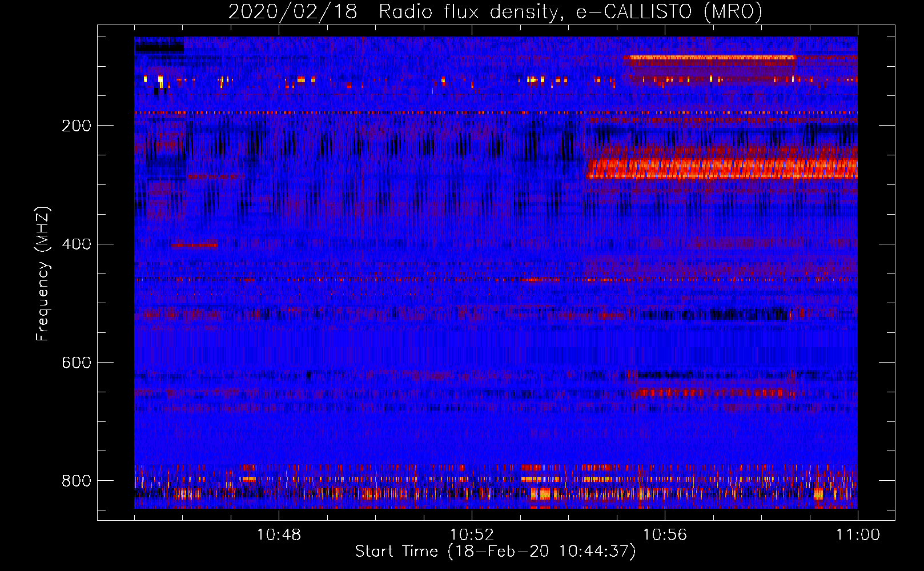Click the bright orange emission band near 280 MHz
Image resolution: width=924 pixels, height=571 pixels.
[x=722, y=169]
